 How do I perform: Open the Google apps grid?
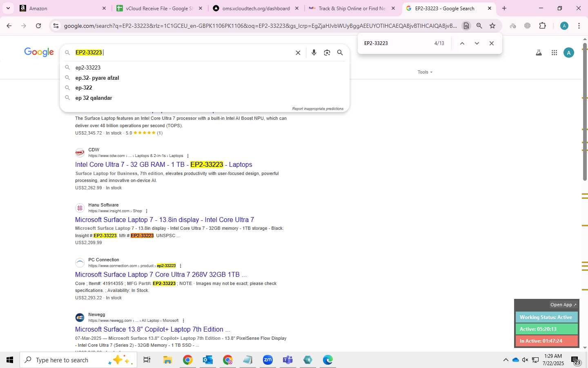pyautogui.click(x=554, y=53)
